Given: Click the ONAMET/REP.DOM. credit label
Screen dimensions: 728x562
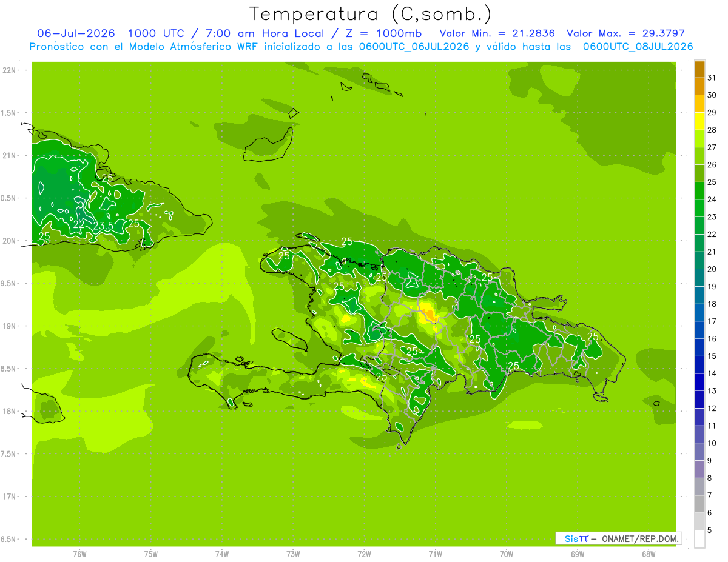Looking at the screenshot, I should click(641, 538).
